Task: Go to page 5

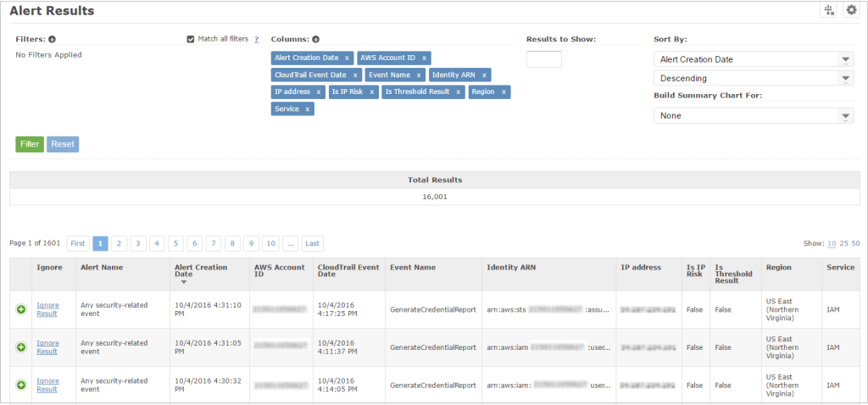Action: 176,243
